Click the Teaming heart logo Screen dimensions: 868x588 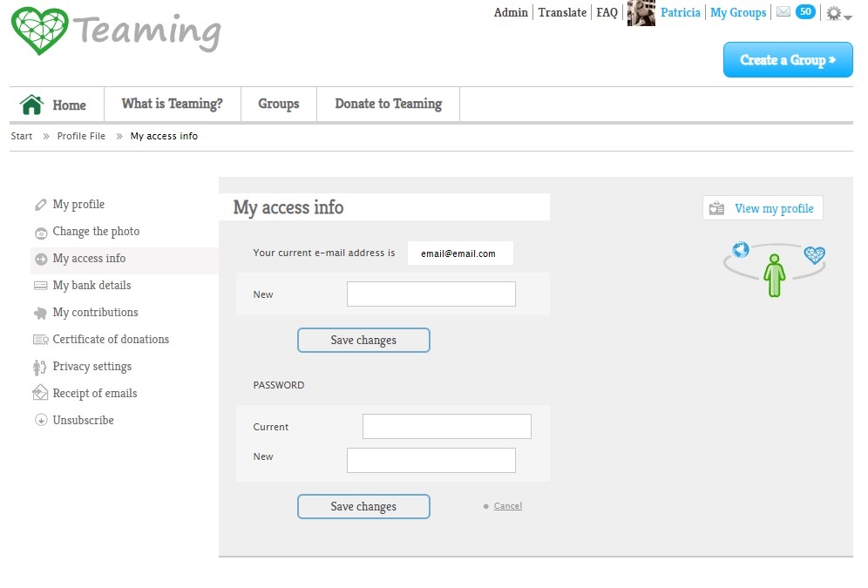click(39, 30)
